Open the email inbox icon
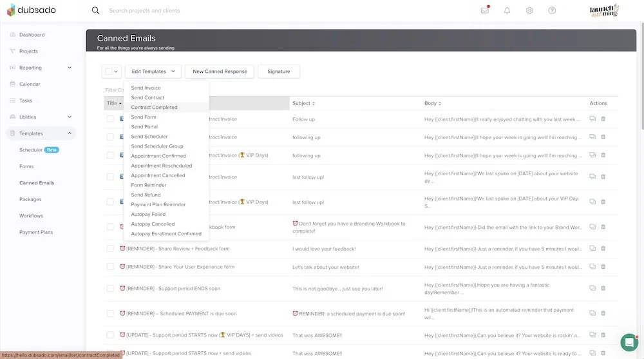Viewport: 644px width, 359px height. point(485,10)
